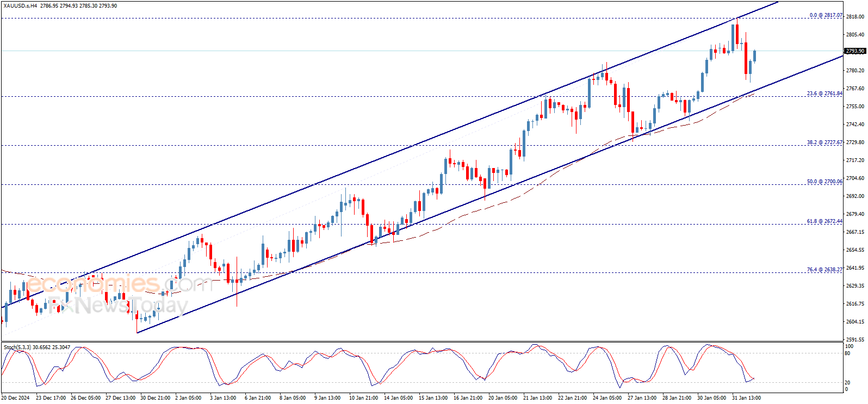Select the 20 Dec 2024 date marker
Viewport: 868px width, 404px height.
pyautogui.click(x=16, y=398)
